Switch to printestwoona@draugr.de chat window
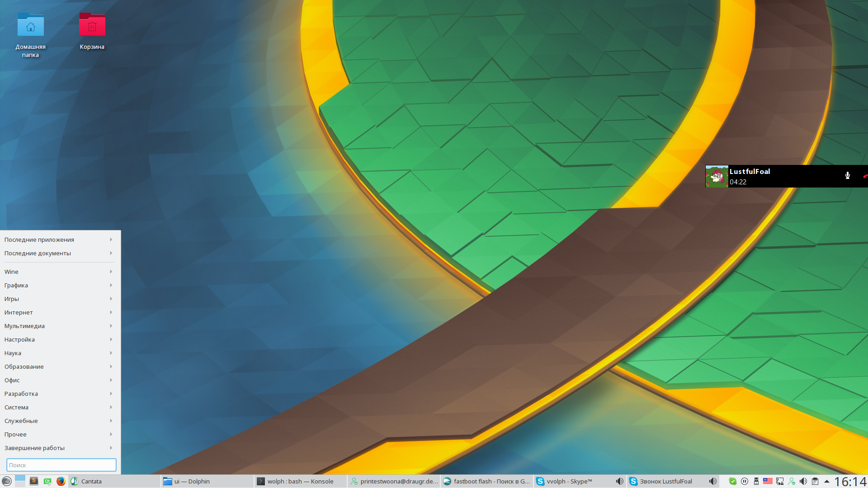 tap(394, 481)
